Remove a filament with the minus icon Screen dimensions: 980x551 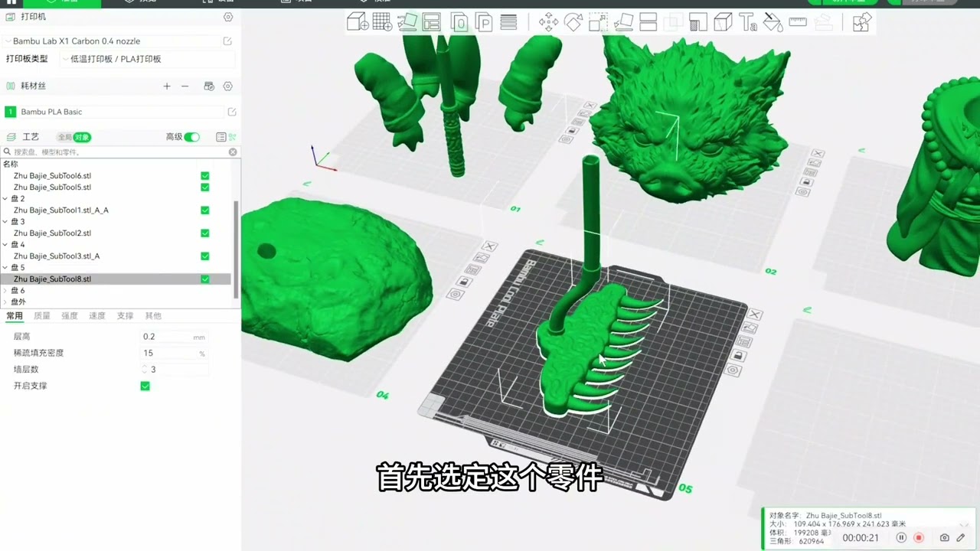click(x=185, y=86)
